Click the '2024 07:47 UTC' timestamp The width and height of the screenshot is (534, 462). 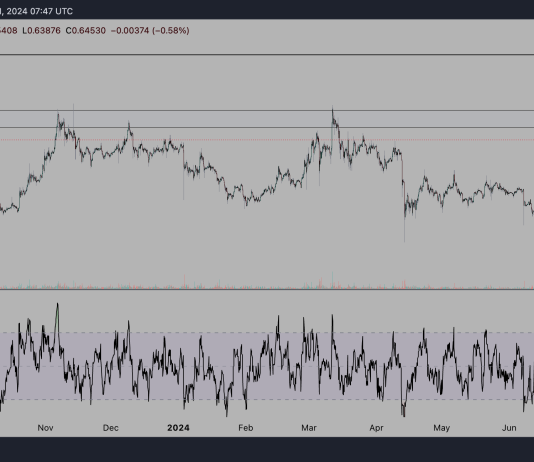pos(40,11)
